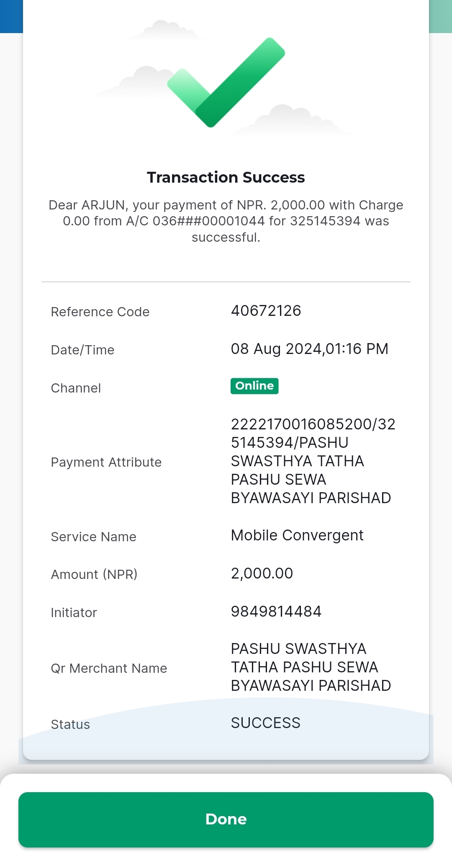Click the Date/Time label
Viewport: 452px width, 868px height.
click(82, 350)
